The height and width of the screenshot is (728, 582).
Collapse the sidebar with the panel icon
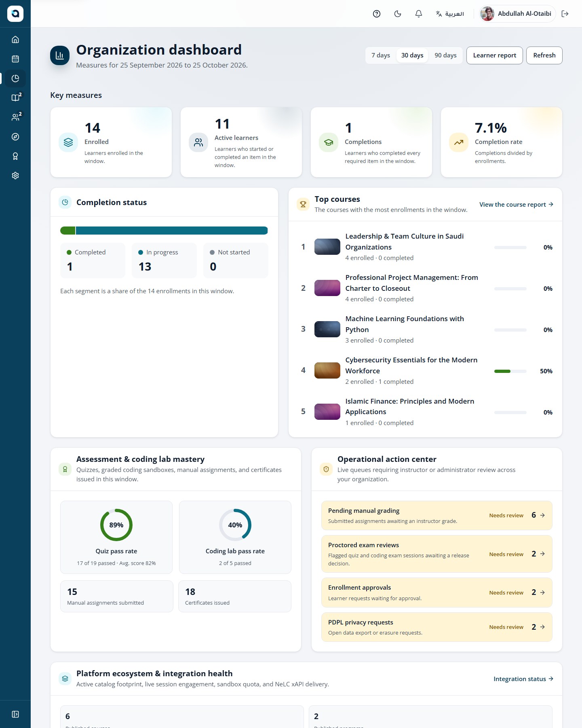(15, 714)
